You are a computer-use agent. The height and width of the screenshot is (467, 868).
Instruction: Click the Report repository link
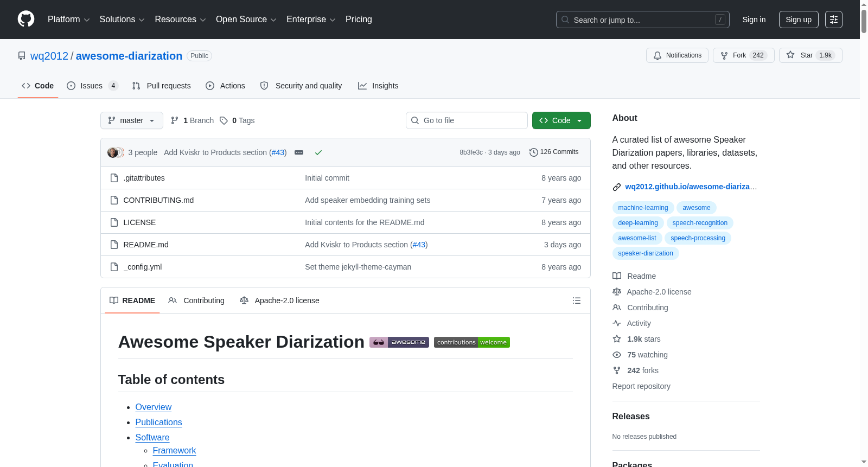pyautogui.click(x=641, y=386)
